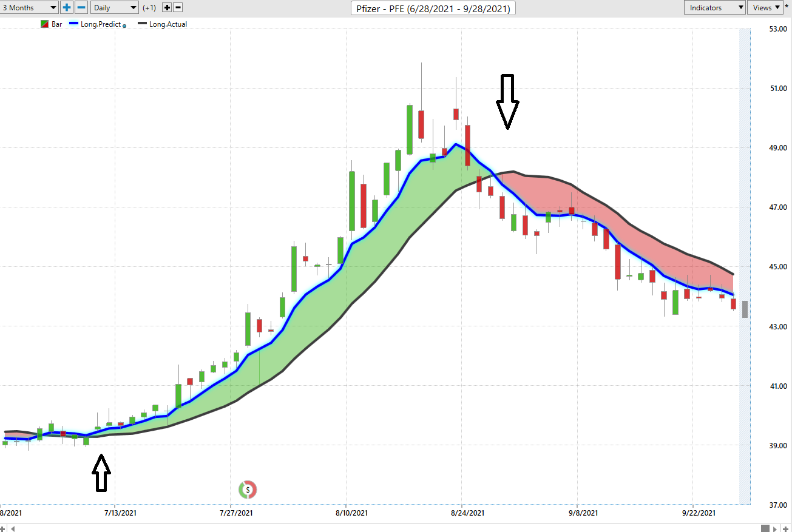This screenshot has width=792, height=532.
Task: Open the Indicators dropdown
Action: click(715, 8)
